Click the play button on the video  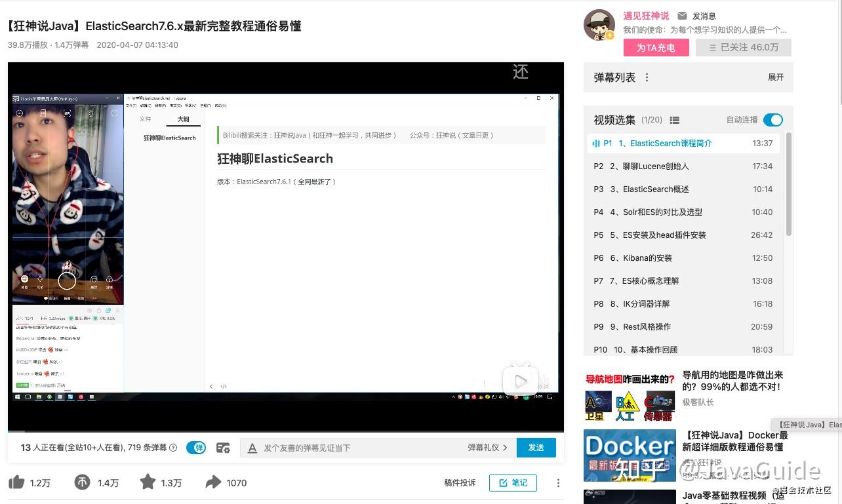tap(519, 381)
